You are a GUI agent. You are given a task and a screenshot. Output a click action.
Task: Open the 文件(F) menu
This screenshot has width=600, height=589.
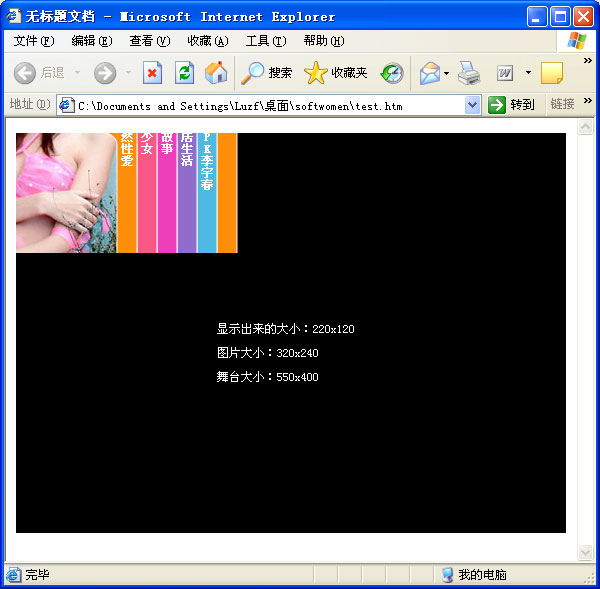pyautogui.click(x=34, y=41)
